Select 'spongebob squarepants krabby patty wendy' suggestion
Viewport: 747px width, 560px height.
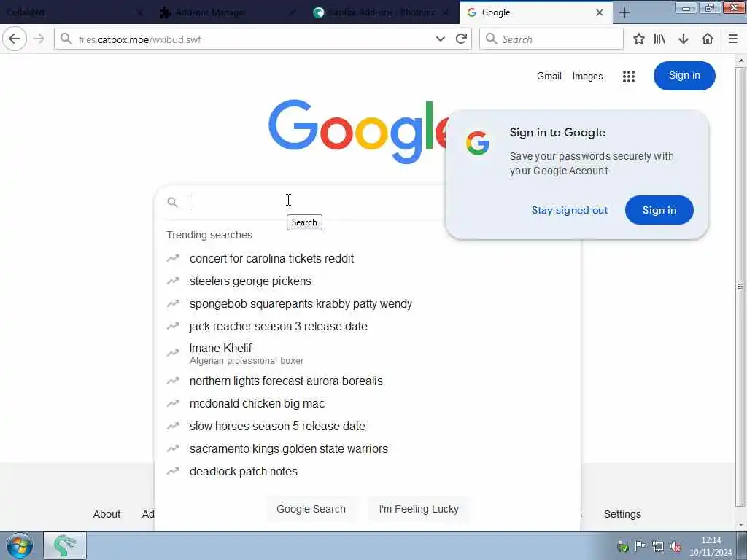[x=368, y=304]
